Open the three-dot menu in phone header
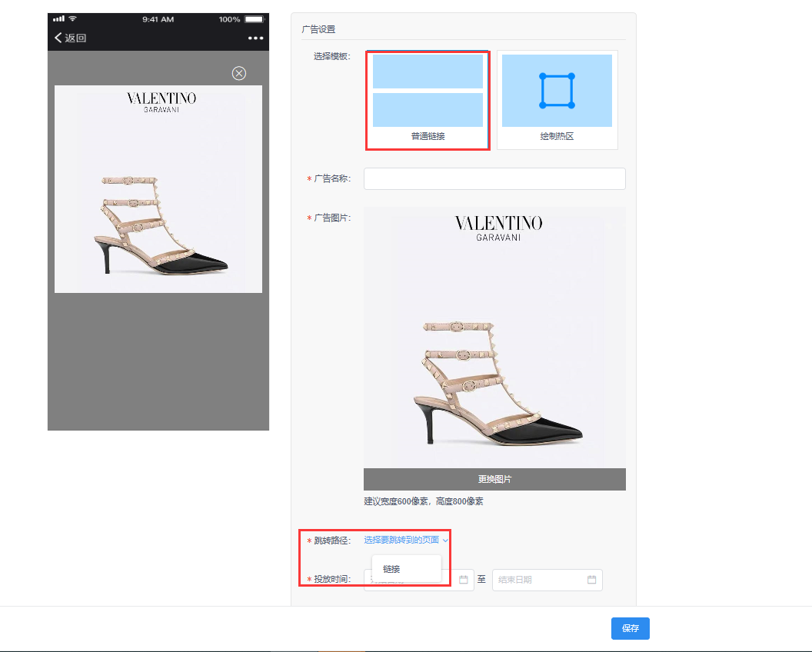 [255, 38]
